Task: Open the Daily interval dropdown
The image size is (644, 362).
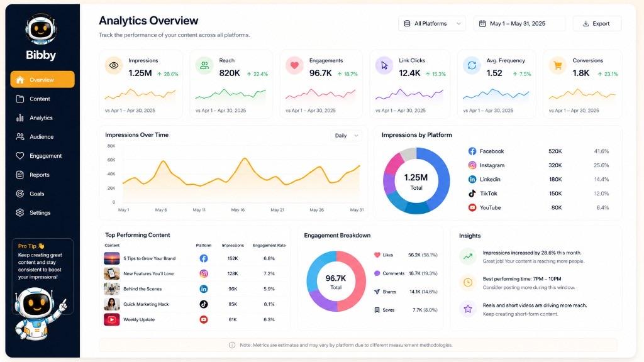Action: (x=347, y=136)
